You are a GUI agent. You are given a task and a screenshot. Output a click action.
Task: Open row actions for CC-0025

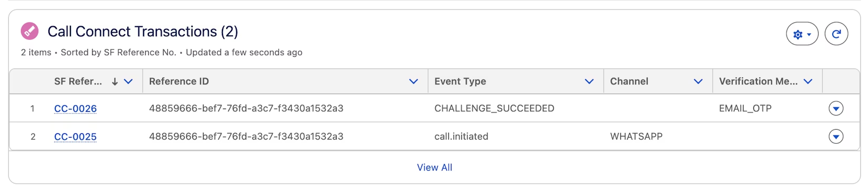click(x=835, y=136)
